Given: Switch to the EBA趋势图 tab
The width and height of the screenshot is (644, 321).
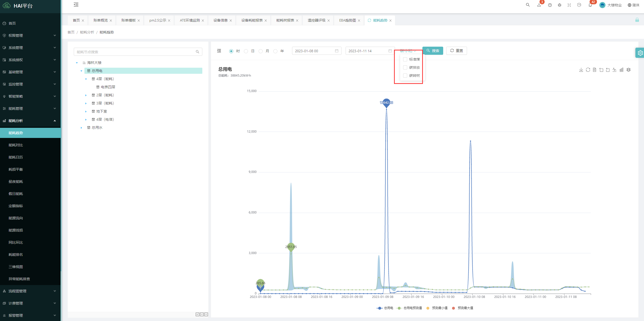Looking at the screenshot, I should (x=348, y=20).
